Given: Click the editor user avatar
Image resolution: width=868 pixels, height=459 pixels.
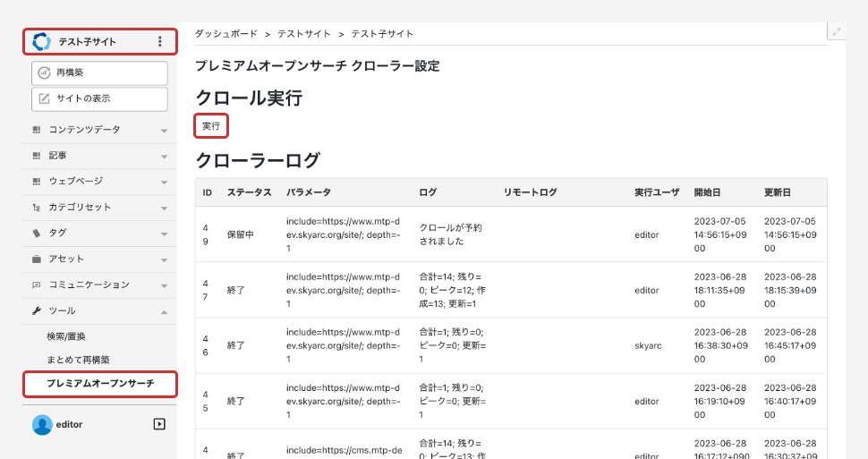Looking at the screenshot, I should (42, 424).
